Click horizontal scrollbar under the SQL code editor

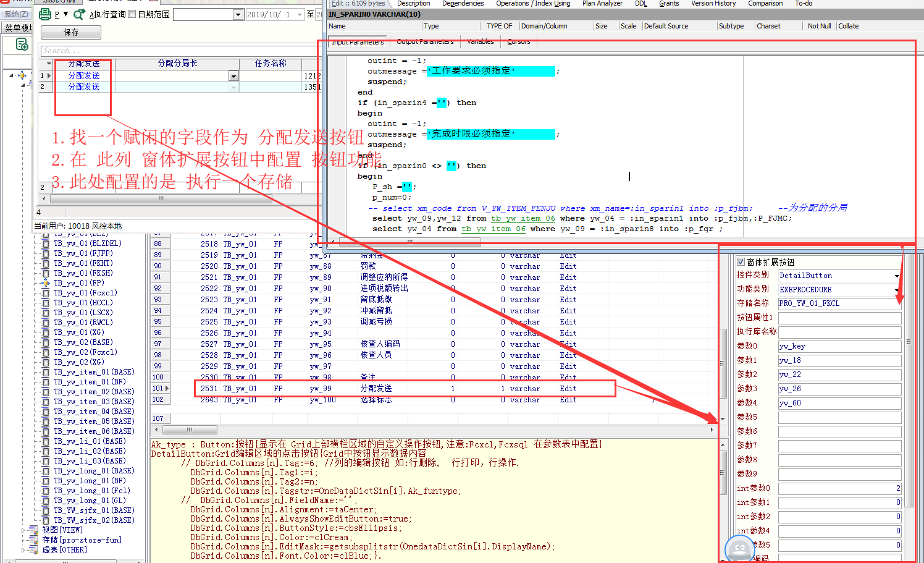[409, 242]
